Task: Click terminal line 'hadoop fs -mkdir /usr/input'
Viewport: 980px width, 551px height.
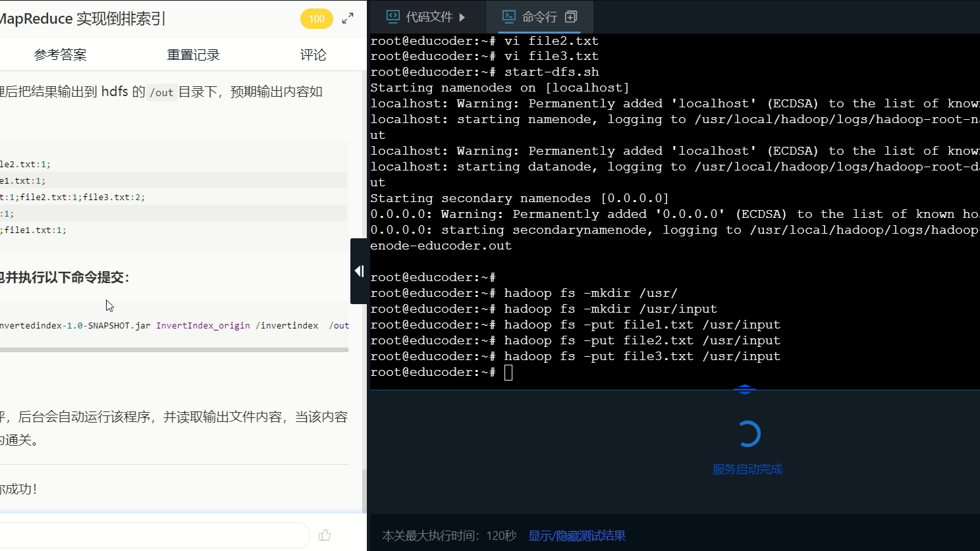Action: coord(611,309)
